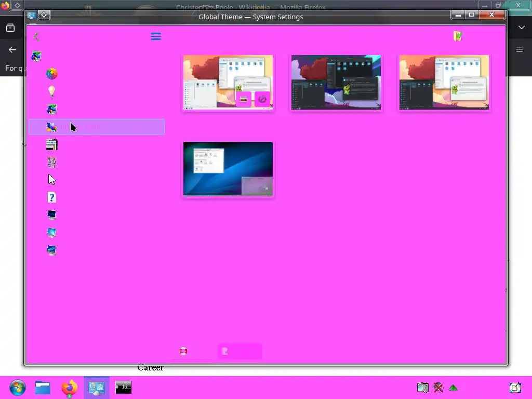Open the System Settings hamburger menu
The height and width of the screenshot is (399, 532).
tap(156, 36)
